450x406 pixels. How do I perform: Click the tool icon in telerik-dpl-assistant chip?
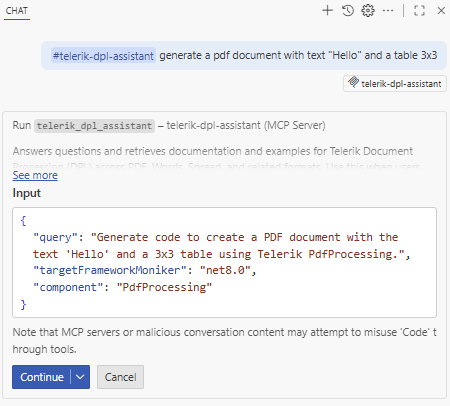click(x=353, y=82)
